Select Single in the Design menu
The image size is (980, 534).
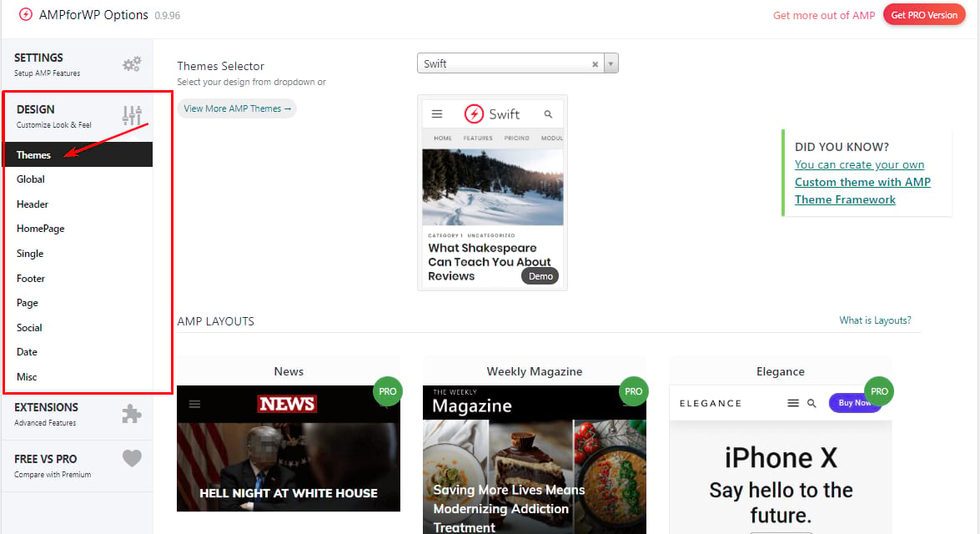(78, 254)
